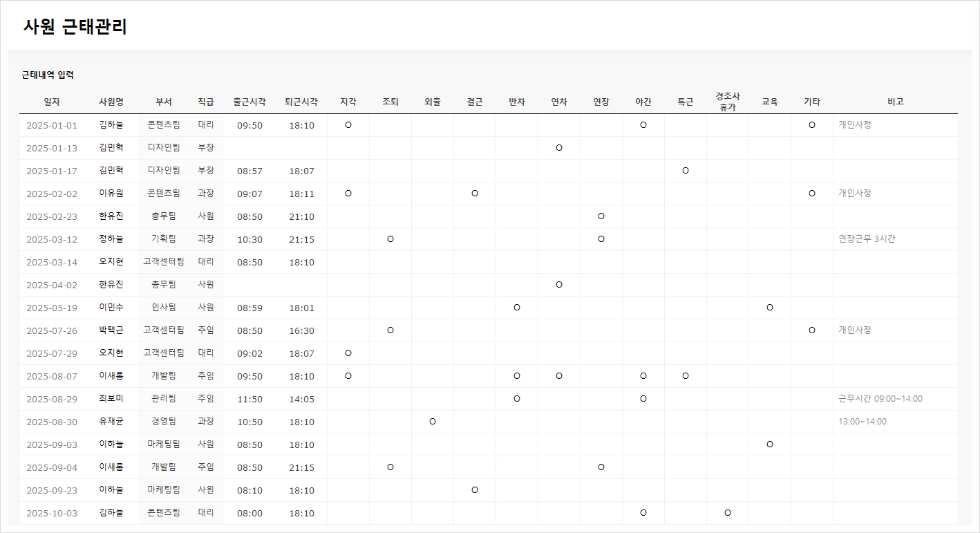This screenshot has height=533, width=980.
Task: Select the 부서 column header
Action: pyautogui.click(x=164, y=102)
